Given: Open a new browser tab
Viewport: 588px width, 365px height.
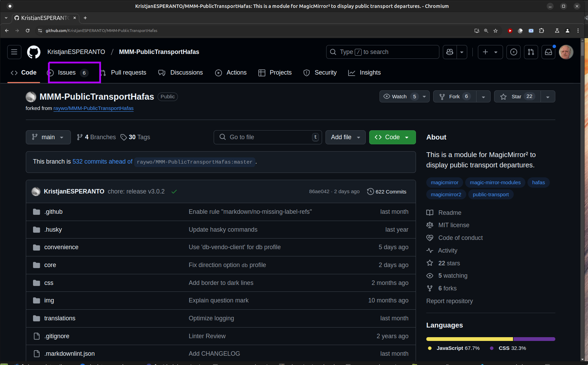Looking at the screenshot, I should pos(85,18).
